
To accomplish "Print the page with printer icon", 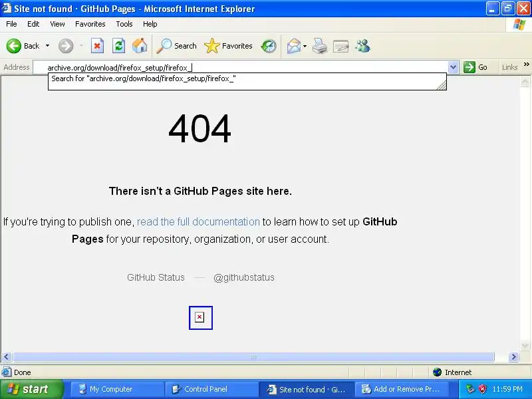I will 320,46.
